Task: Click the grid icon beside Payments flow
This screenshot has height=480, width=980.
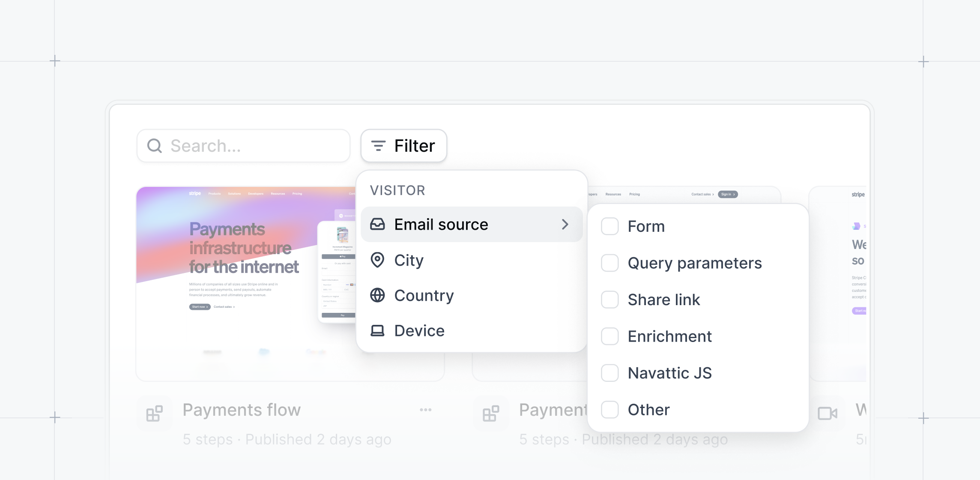Action: [x=154, y=413]
